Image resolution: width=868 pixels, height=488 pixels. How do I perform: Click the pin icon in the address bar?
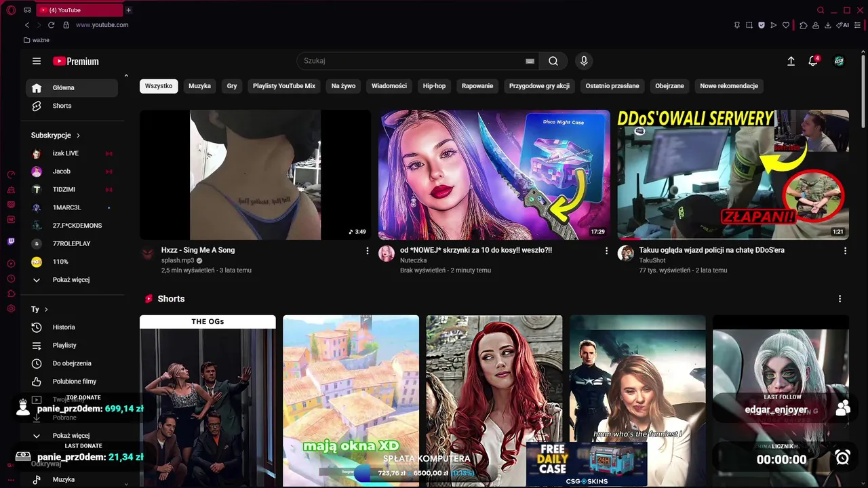tap(737, 25)
